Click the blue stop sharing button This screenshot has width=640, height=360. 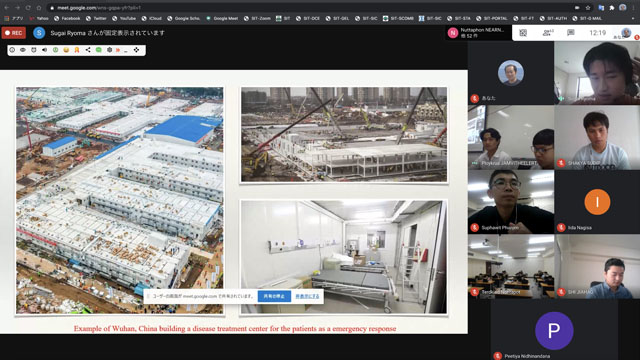pyautogui.click(x=274, y=296)
